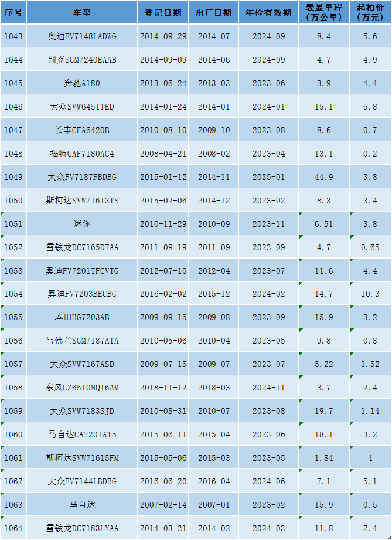
Task: Select mileage value 6.51
Action: (324, 223)
